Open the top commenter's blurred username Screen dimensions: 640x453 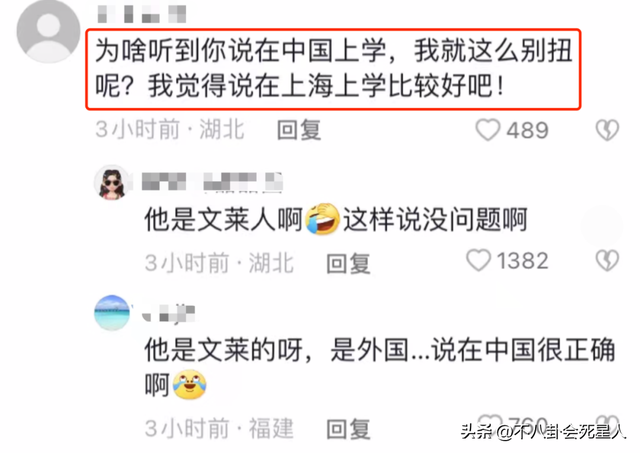point(142,14)
